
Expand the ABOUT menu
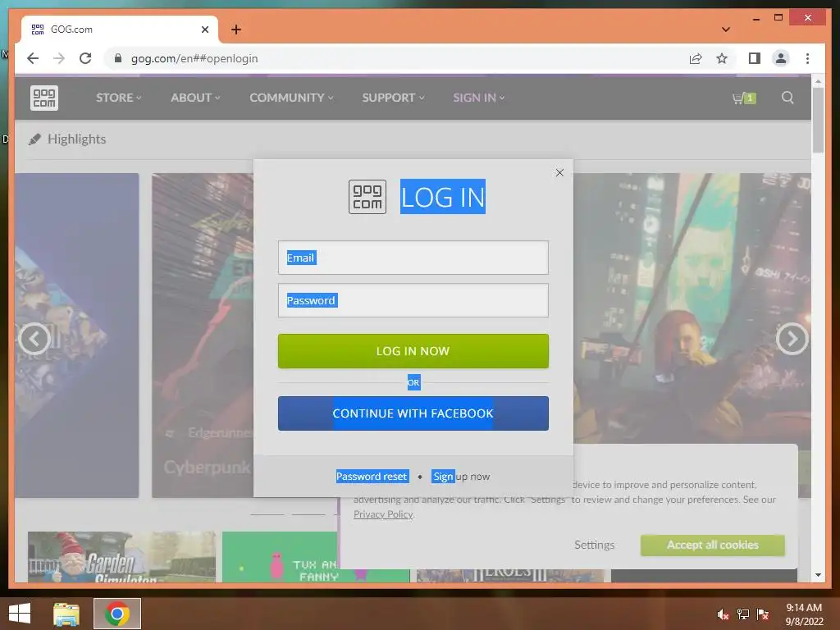click(x=195, y=98)
